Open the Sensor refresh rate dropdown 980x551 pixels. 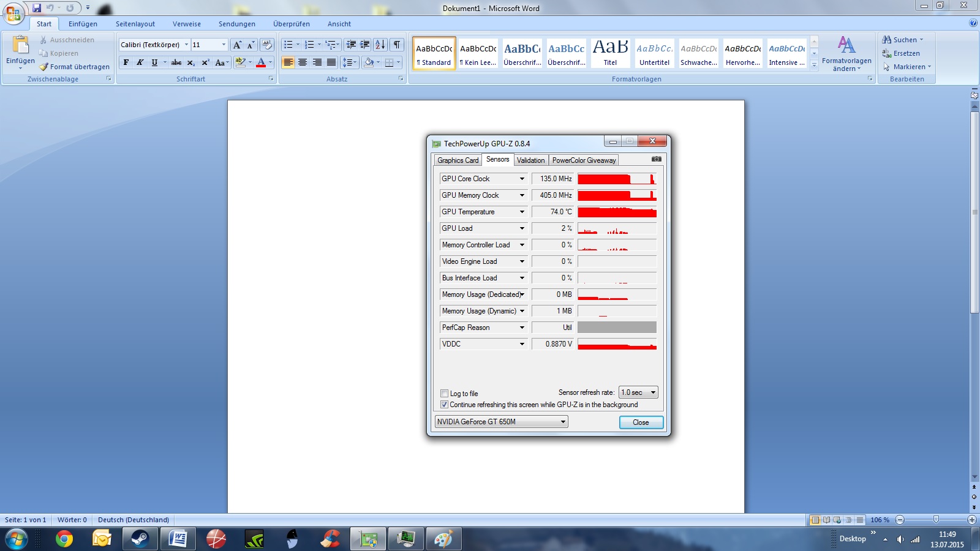[x=638, y=392]
